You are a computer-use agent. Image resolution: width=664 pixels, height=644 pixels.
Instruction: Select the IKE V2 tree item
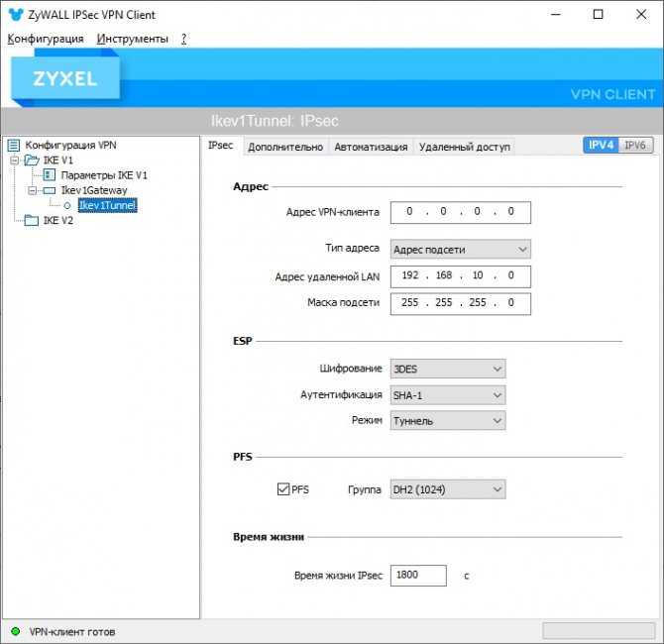pyautogui.click(x=58, y=221)
